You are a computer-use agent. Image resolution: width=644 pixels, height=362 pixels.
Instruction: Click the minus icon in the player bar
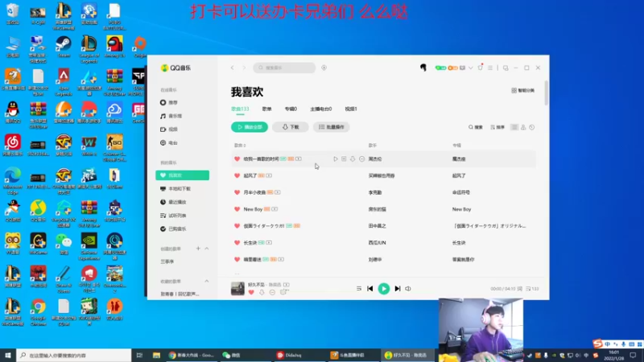[272, 292]
